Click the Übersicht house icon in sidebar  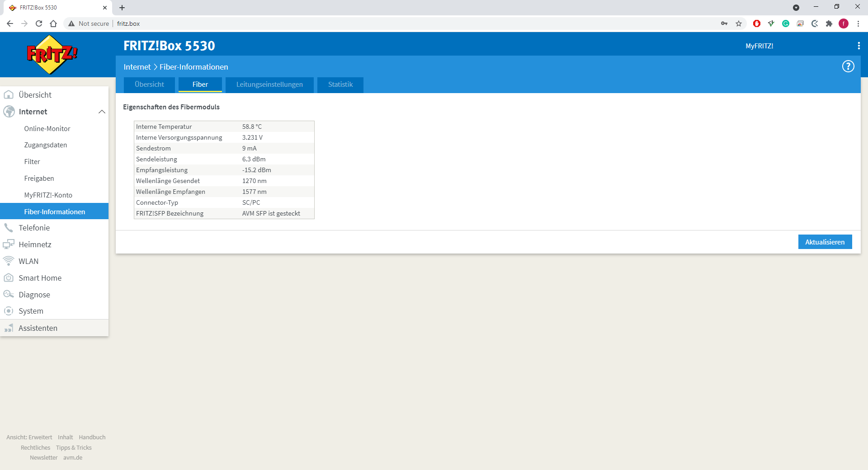(x=9, y=94)
